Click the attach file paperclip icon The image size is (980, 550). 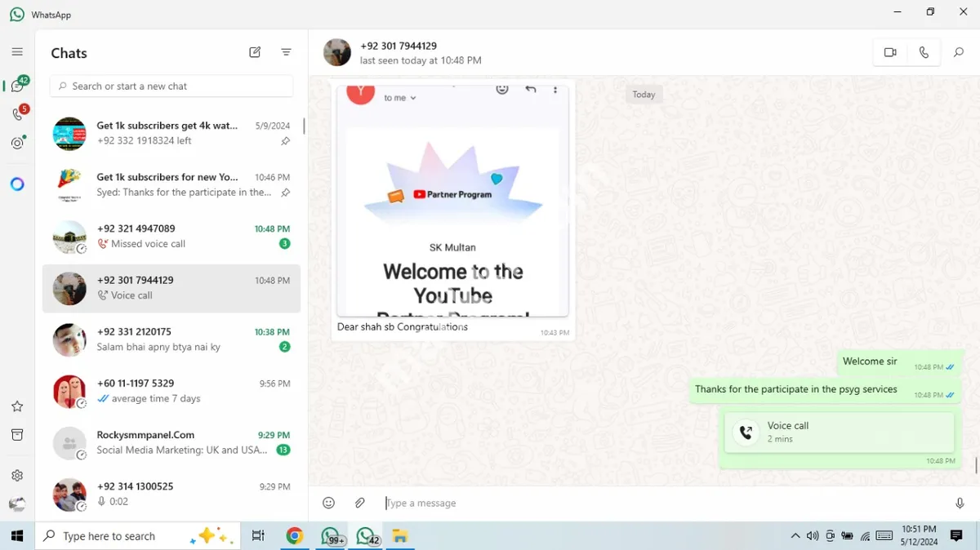pos(359,503)
